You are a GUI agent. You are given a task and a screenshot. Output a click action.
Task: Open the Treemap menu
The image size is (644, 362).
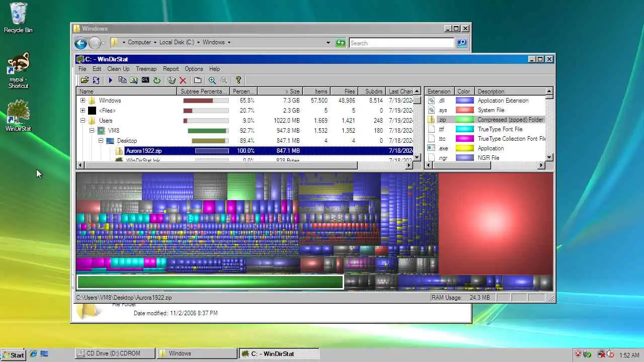pos(146,69)
